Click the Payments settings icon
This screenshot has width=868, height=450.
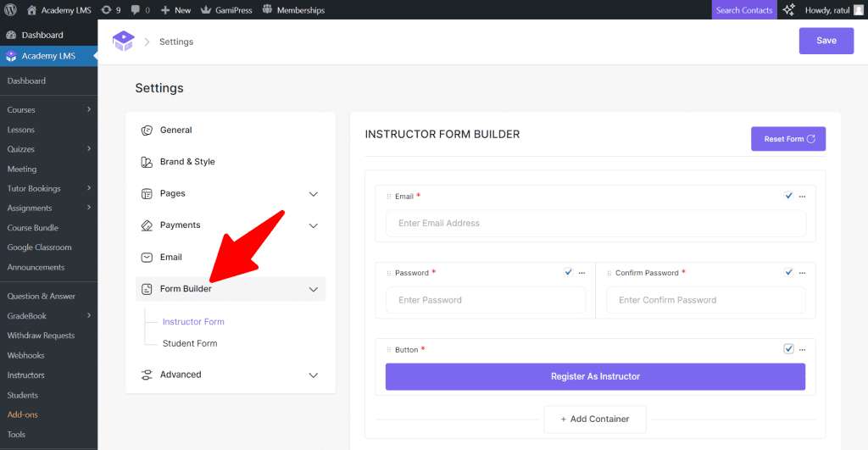point(147,225)
